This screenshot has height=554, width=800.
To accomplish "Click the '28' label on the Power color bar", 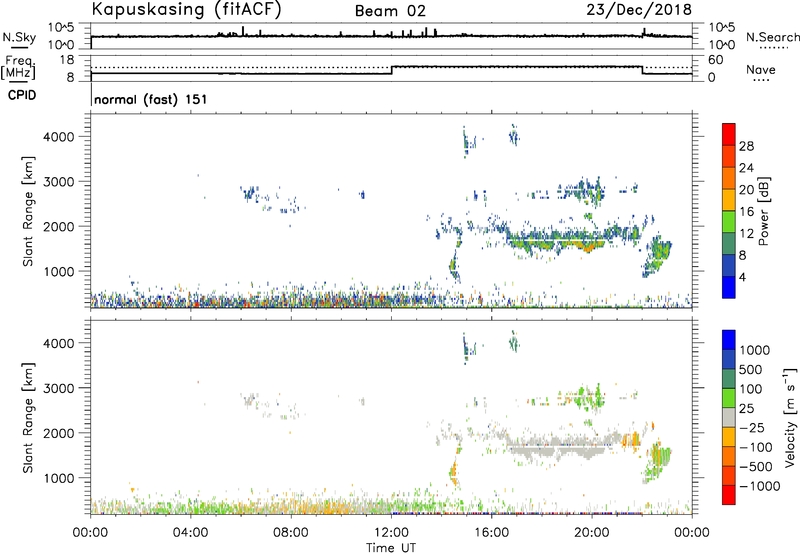I will click(x=746, y=146).
